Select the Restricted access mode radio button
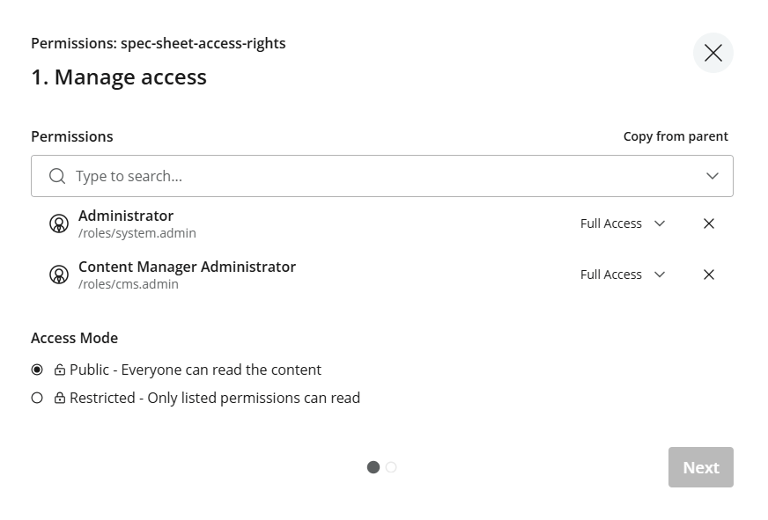768x520 pixels. 37,398
